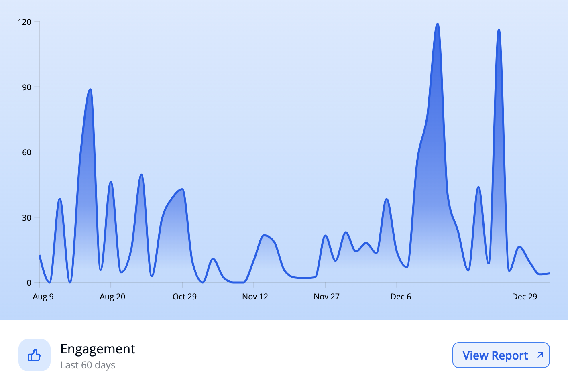Click the Dec 29 date label
The width and height of the screenshot is (568, 392).
(x=524, y=297)
